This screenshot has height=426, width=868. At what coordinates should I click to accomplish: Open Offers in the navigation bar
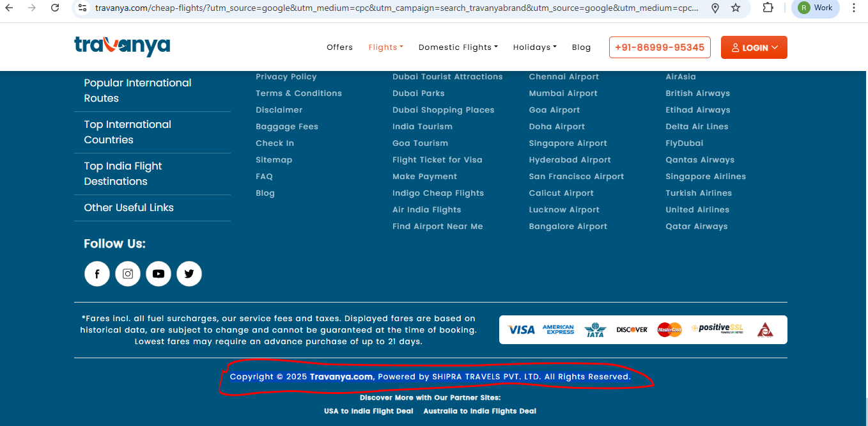tap(339, 47)
